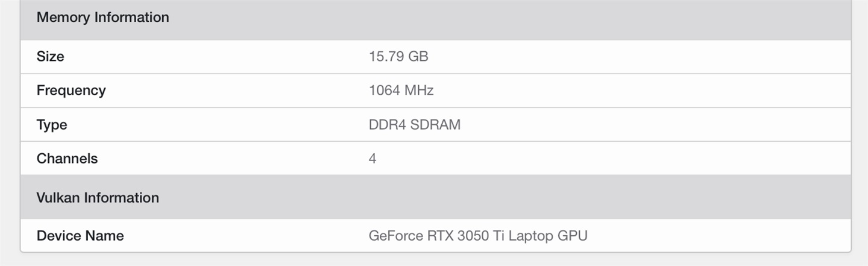Click the RTX text in device name
The image size is (868, 266).
441,236
